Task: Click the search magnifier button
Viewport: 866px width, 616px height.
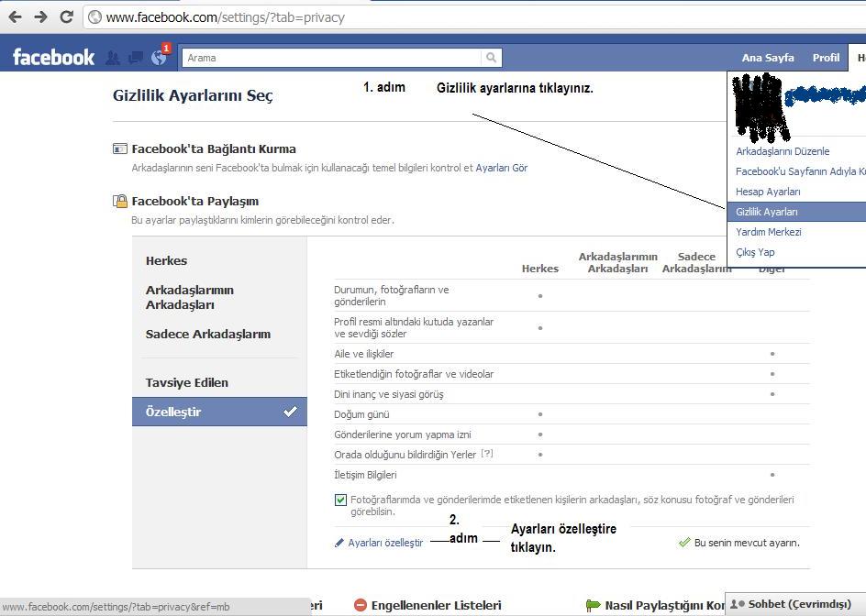Action: click(x=492, y=58)
